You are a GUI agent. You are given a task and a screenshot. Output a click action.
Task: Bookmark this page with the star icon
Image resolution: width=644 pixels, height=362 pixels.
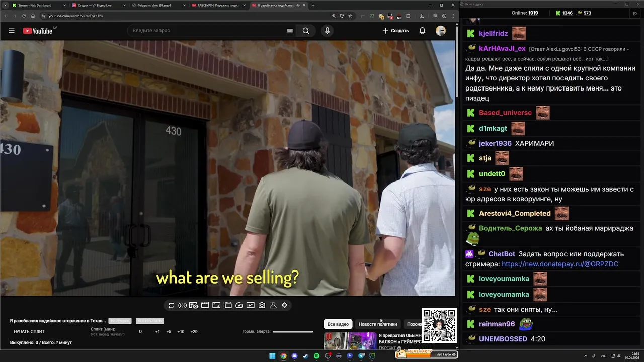point(350,16)
